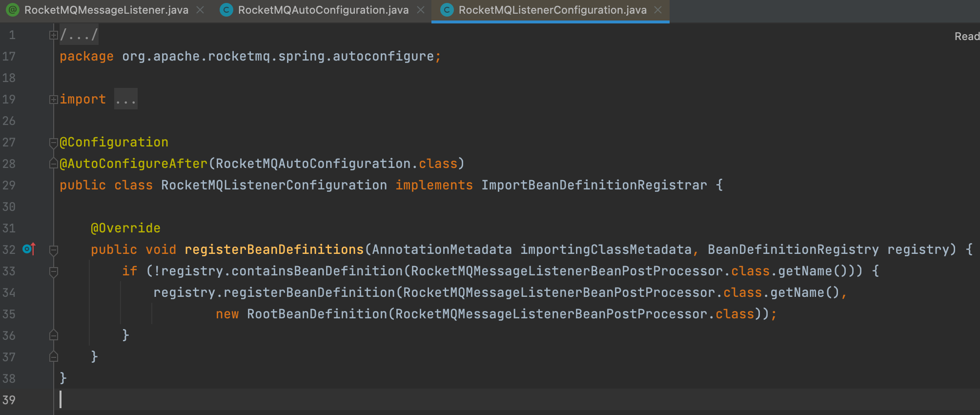
Task: Close the RocketMQAutoConfiguration.java tab
Action: pos(421,10)
